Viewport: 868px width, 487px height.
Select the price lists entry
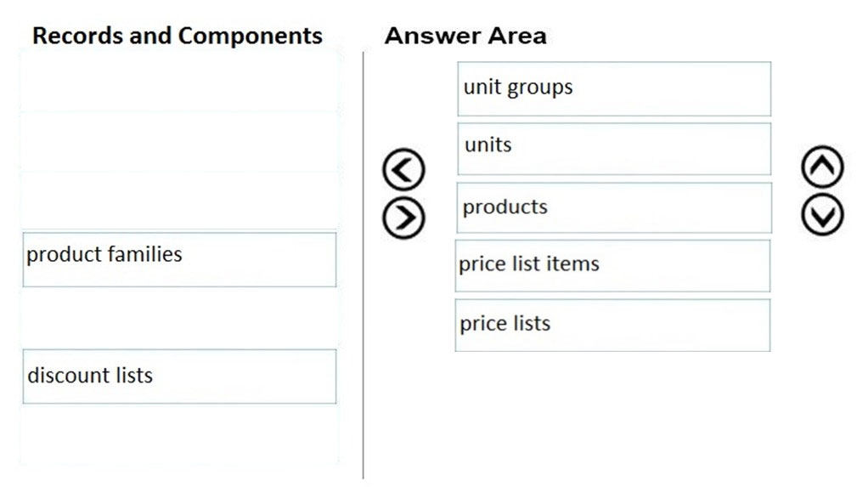(x=612, y=326)
